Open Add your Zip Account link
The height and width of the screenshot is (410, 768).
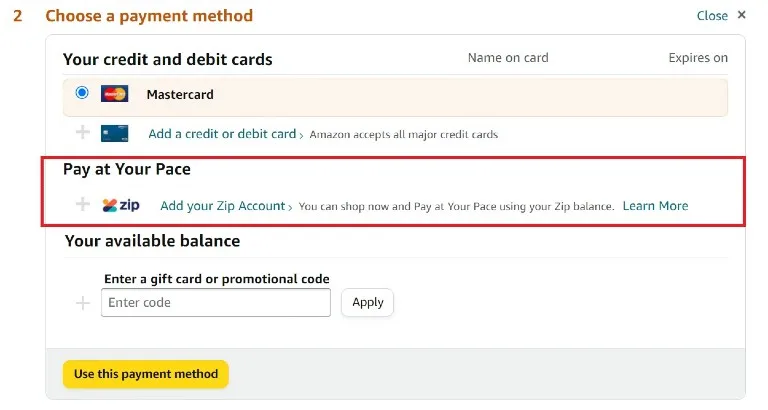[222, 206]
